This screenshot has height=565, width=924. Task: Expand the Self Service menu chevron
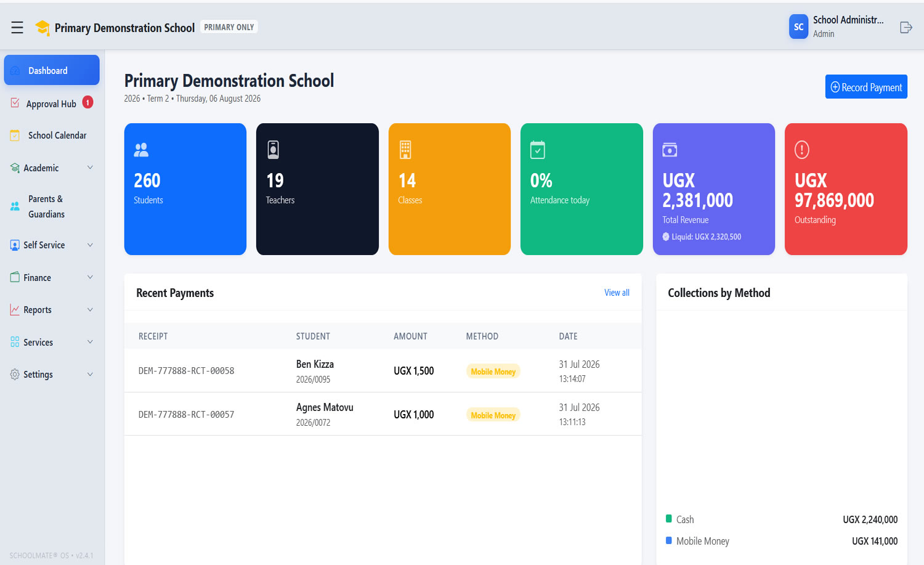(x=90, y=245)
